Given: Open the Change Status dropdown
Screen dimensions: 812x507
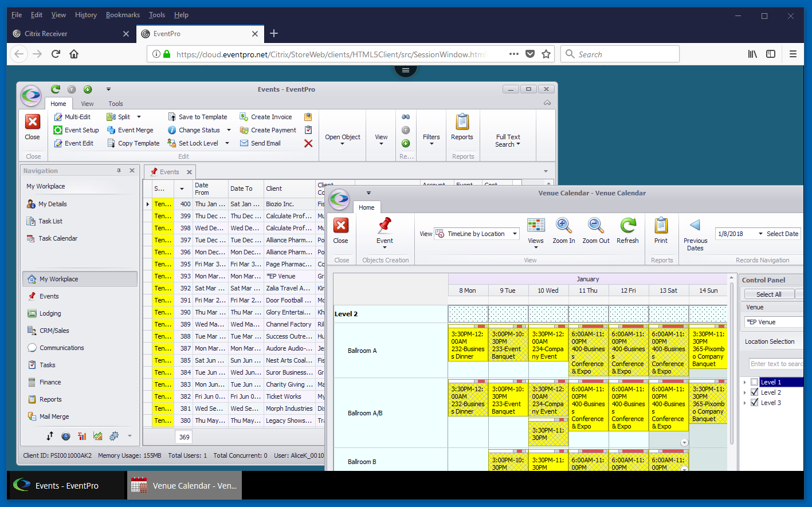Looking at the screenshot, I should click(x=229, y=130).
